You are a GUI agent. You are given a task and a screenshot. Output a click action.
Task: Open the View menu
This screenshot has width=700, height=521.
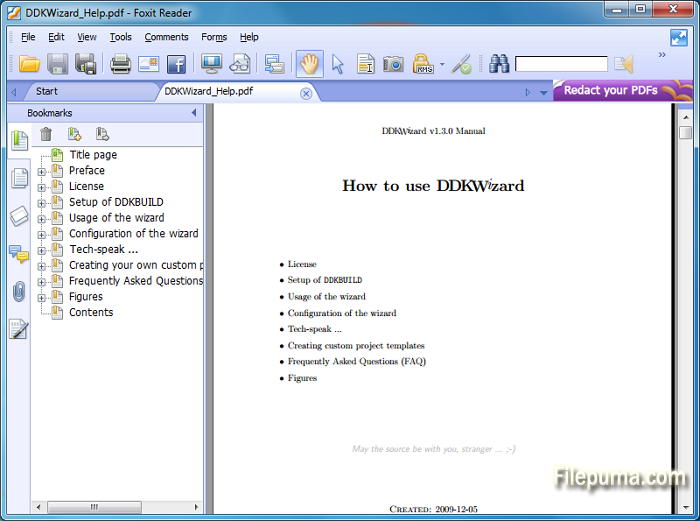click(87, 37)
